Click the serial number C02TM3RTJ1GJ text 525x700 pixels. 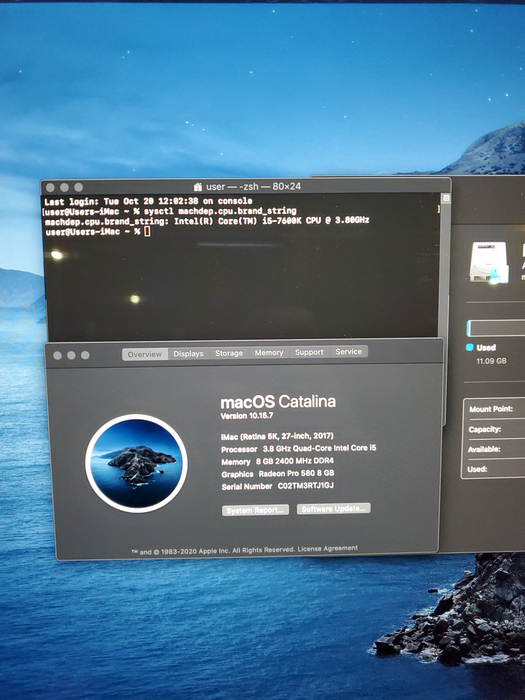(306, 486)
